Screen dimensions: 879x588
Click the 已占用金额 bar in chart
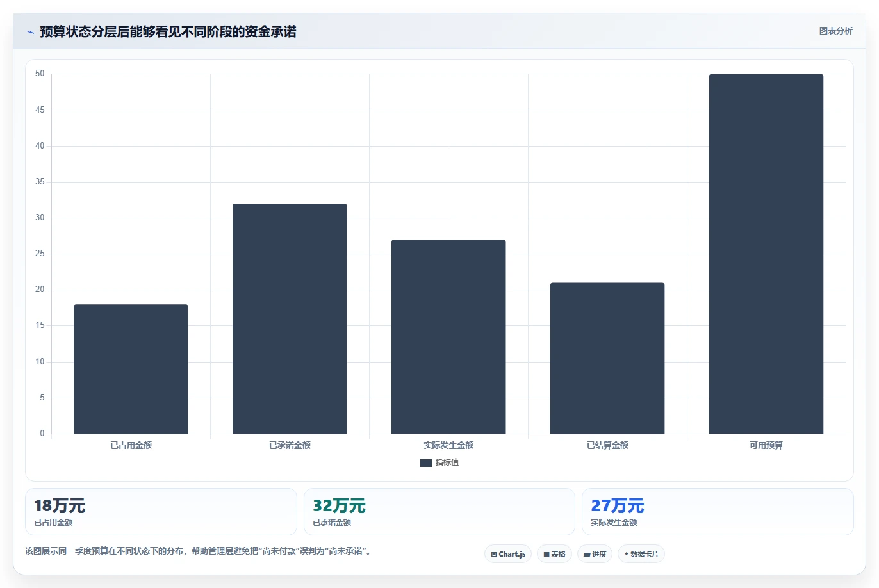click(x=131, y=369)
